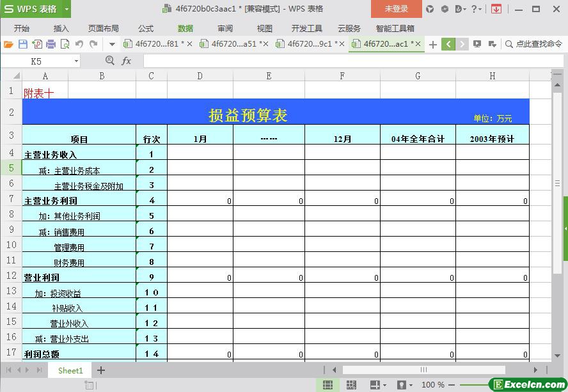Click the formula bar input field
This screenshot has height=392, width=568.
[x=345, y=61]
